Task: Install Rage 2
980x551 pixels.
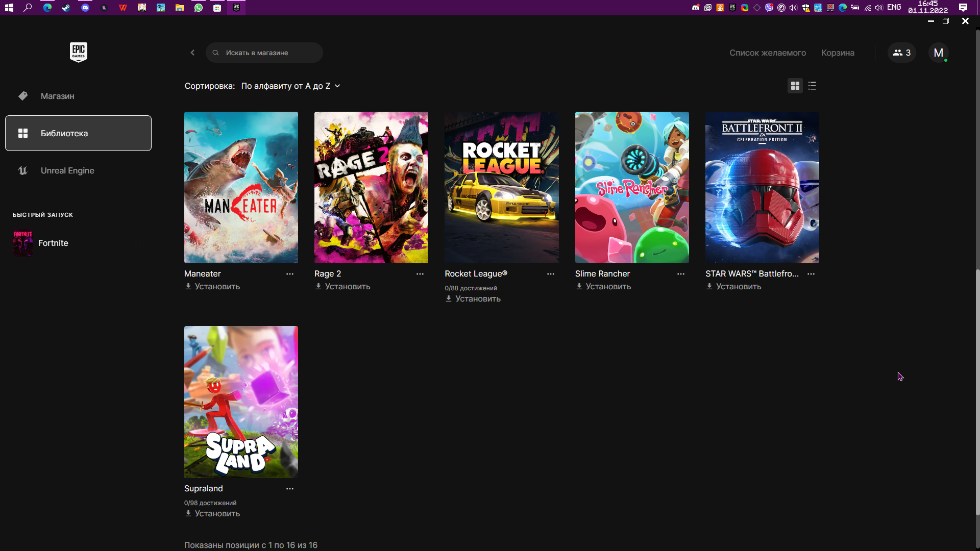Action: pos(342,287)
